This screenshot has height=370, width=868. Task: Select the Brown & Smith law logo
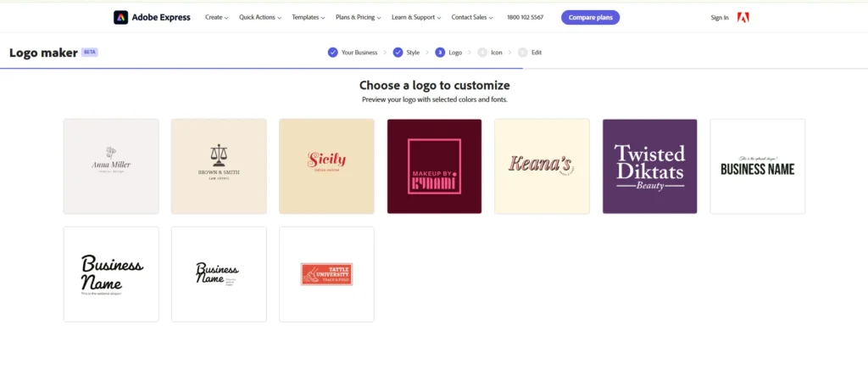click(219, 166)
